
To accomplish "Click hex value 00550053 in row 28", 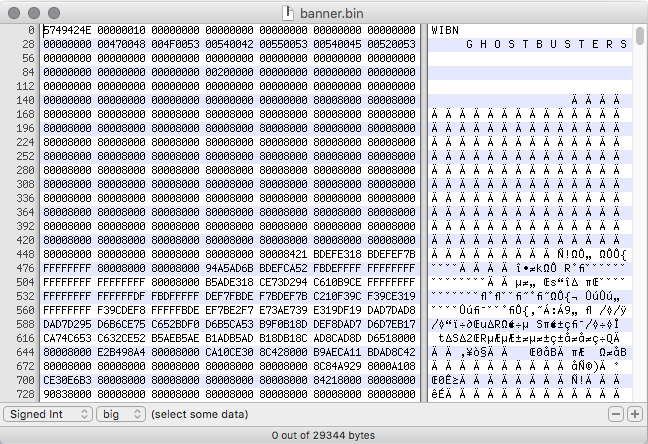I will point(284,44).
